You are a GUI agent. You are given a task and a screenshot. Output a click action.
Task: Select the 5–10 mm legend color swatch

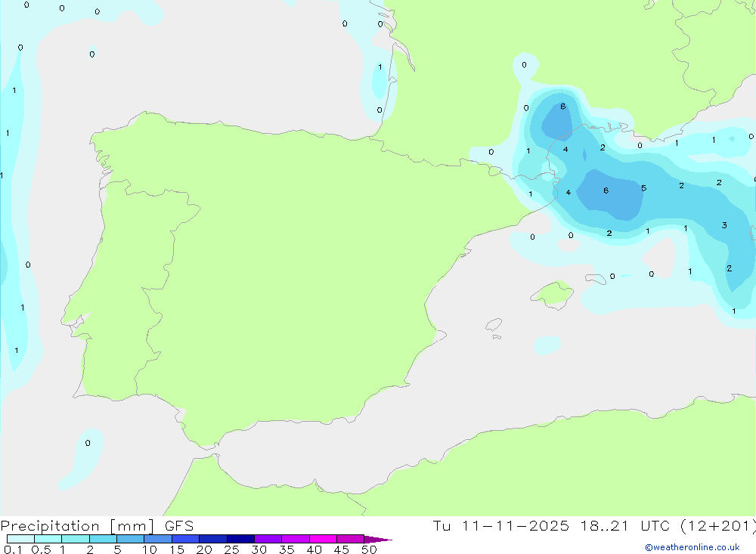(x=131, y=539)
